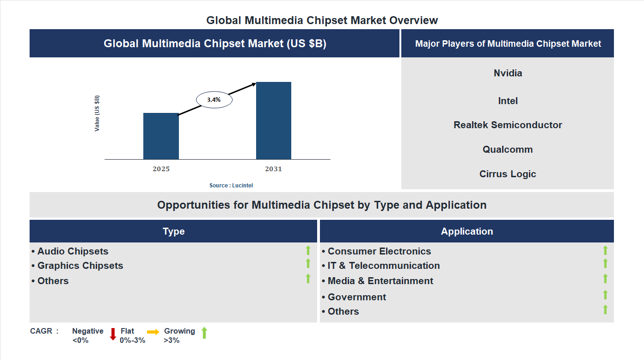Expand the Type section header
Image resolution: width=644 pixels, height=360 pixels.
[x=174, y=231]
